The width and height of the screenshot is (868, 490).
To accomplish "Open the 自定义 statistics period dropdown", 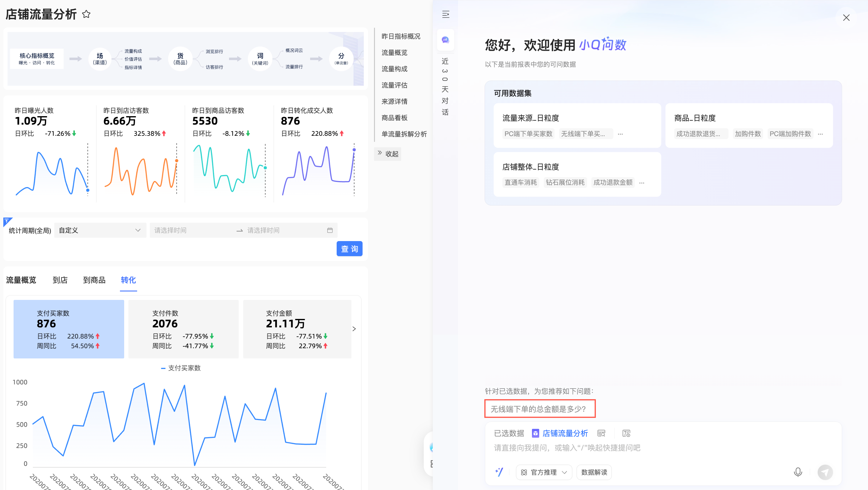I will coord(100,230).
